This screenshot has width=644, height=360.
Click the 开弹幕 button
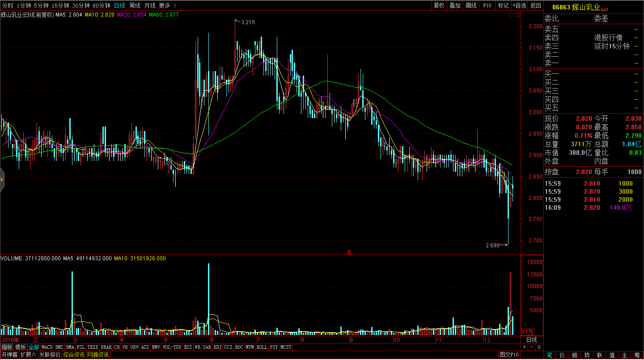9,355
